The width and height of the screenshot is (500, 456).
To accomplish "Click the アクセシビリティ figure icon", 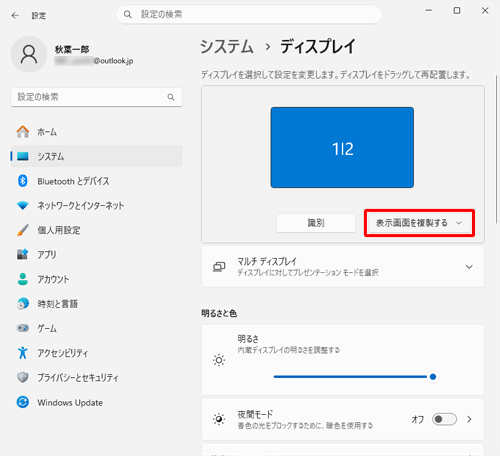I will [x=23, y=353].
